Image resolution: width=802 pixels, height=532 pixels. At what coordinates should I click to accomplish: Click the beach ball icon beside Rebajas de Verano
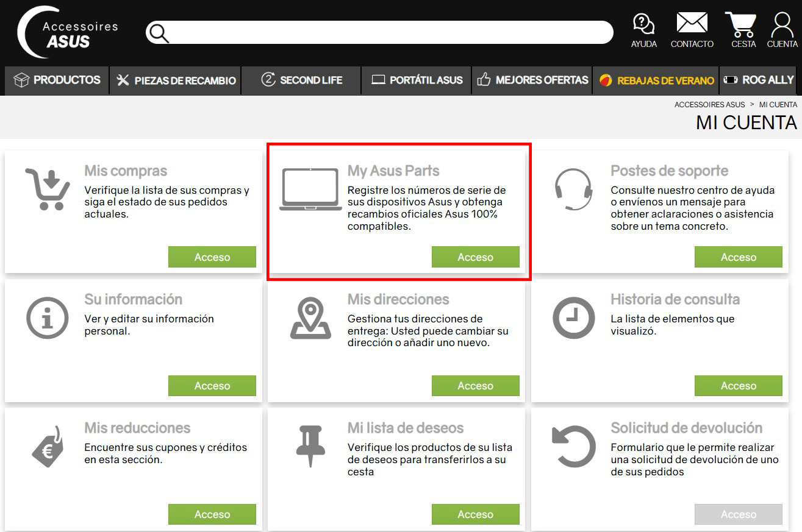coord(606,80)
